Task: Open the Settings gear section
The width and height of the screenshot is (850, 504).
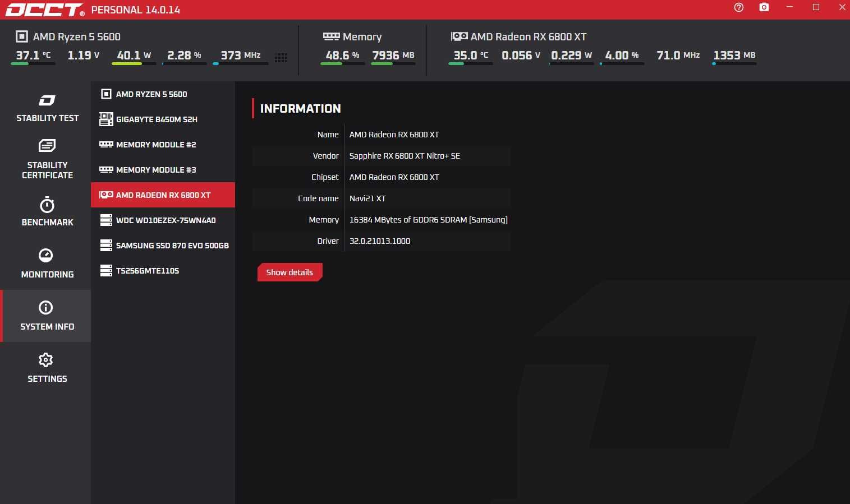Action: pyautogui.click(x=47, y=368)
